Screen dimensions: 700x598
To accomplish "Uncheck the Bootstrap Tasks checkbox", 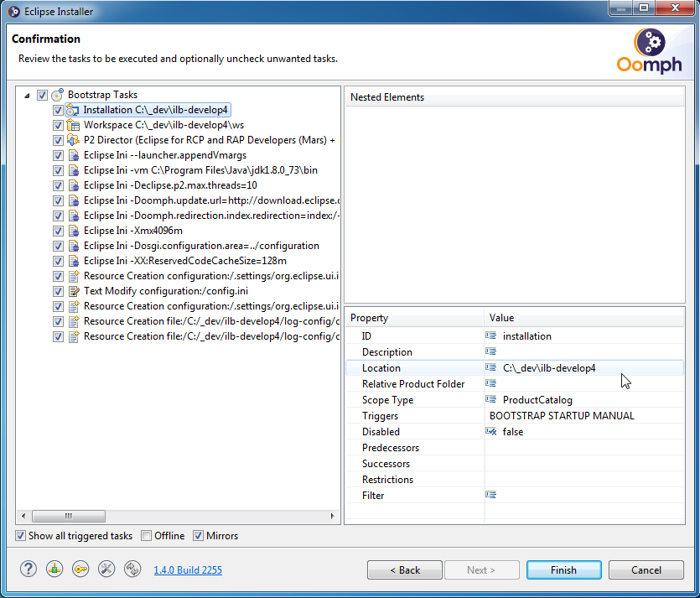I will (x=42, y=95).
